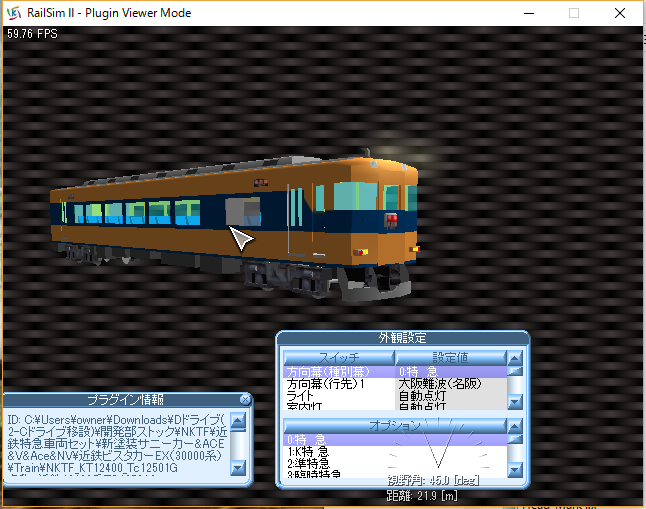Click scroll-down arrow of the スイッチ list
This screenshot has width=646, height=509.
[x=515, y=402]
